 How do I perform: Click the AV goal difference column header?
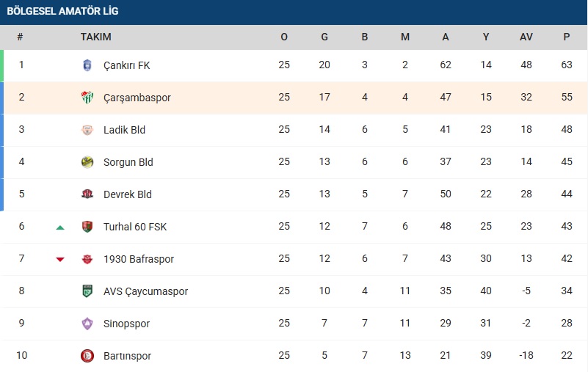point(526,37)
